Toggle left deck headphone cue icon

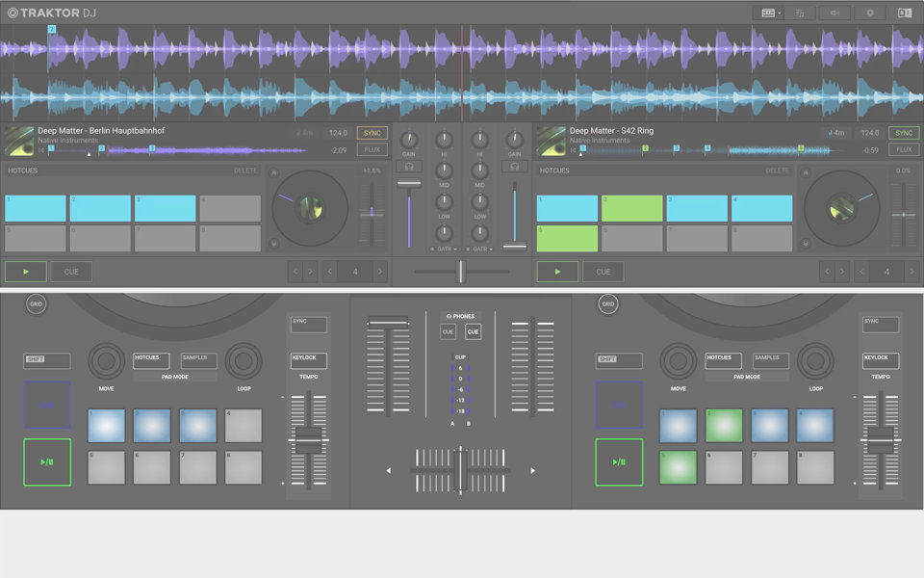(409, 167)
